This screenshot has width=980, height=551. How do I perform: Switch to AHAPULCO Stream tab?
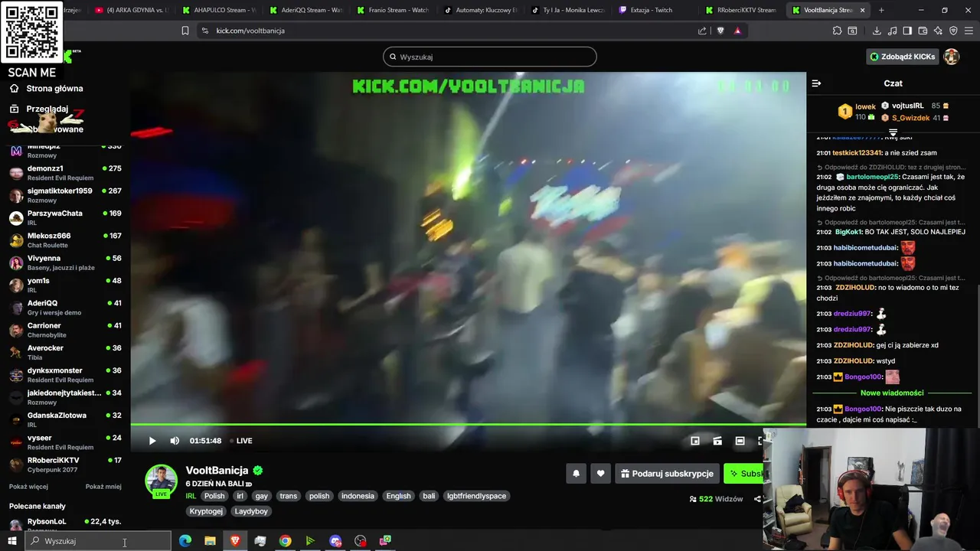pos(218,10)
